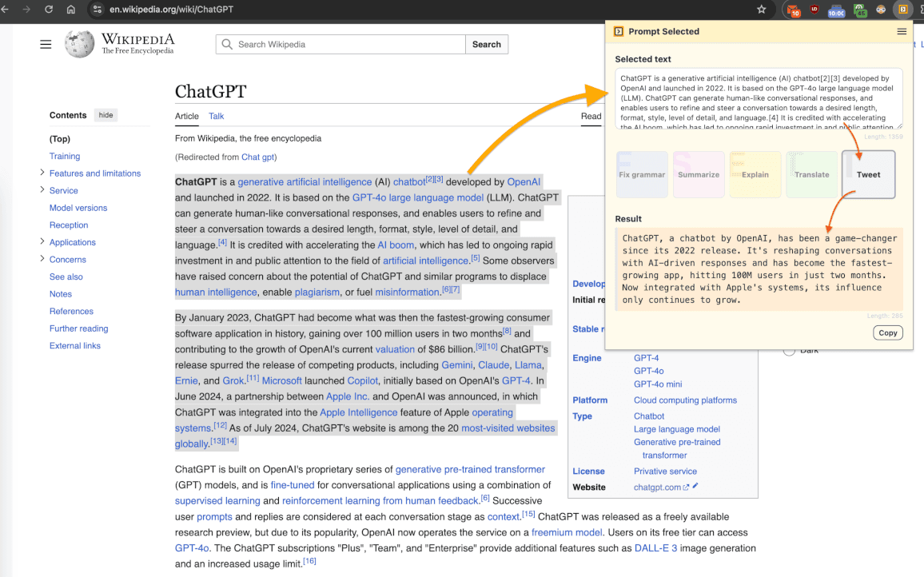Click the Wikipedia globe logo
The width and height of the screenshot is (924, 577).
click(x=79, y=44)
